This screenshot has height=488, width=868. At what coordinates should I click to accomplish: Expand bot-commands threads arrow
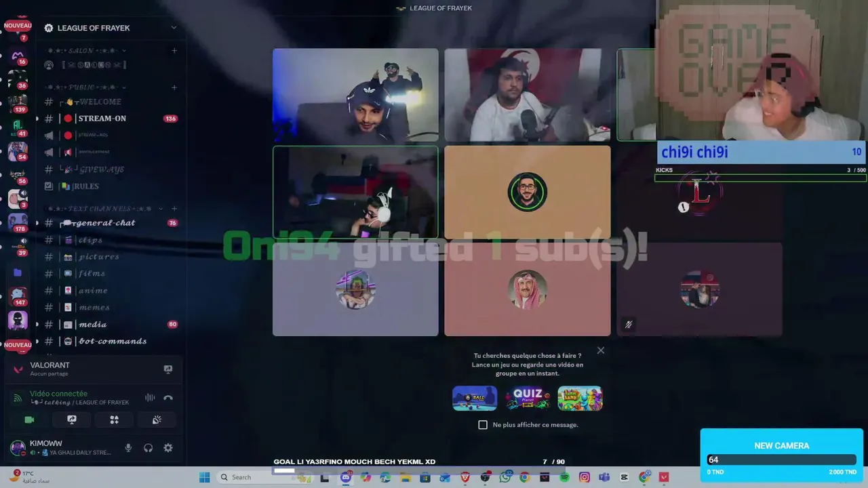click(x=37, y=342)
